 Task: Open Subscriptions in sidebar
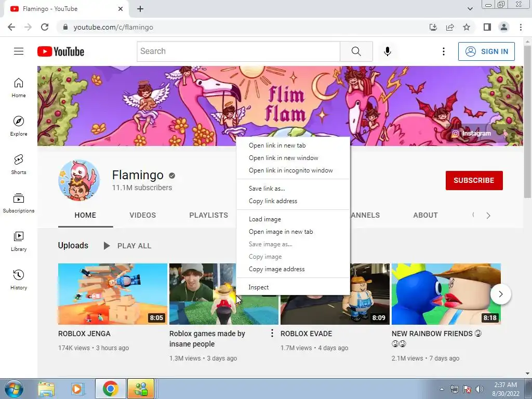pos(19,203)
